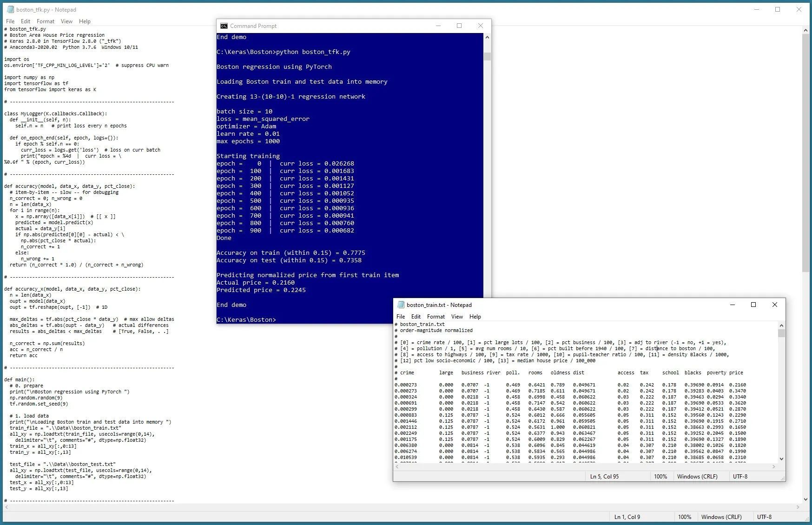Click boston_train.txt scrollbar up arrow
The image size is (812, 525).
pos(781,326)
